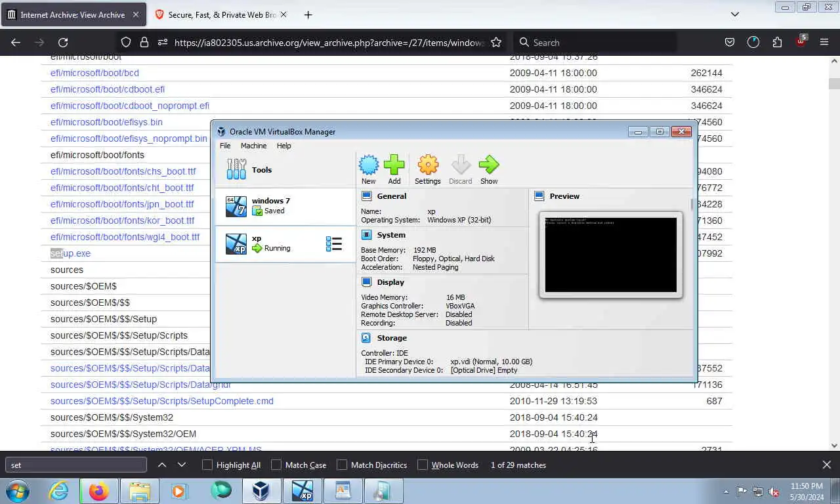Screen dimensions: 840x504
Task: Open Internet Explorer from taskbar
Action: pos(58,491)
